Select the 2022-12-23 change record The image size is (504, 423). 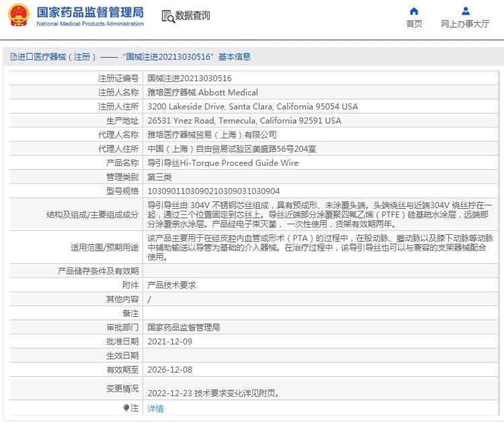(213, 393)
